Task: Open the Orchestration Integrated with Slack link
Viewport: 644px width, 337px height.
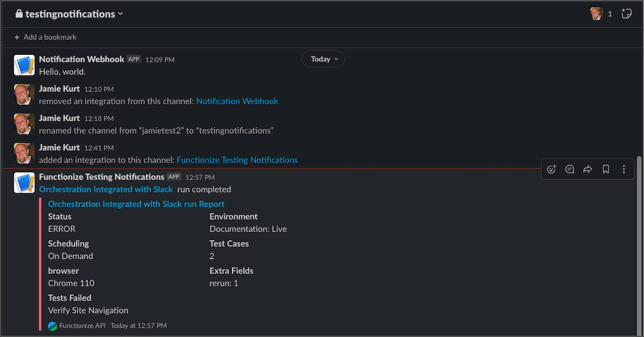Action: click(x=106, y=189)
